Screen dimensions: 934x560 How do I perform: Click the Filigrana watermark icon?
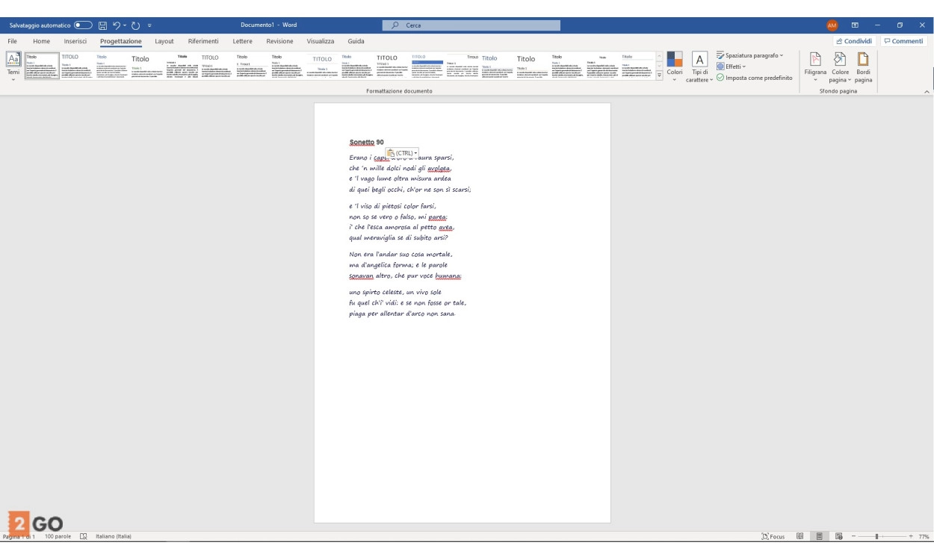[x=815, y=65]
